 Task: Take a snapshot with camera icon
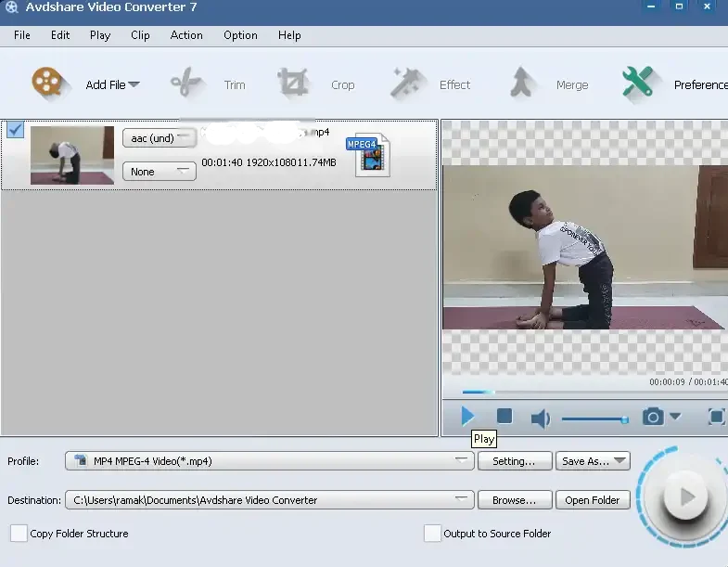click(654, 418)
